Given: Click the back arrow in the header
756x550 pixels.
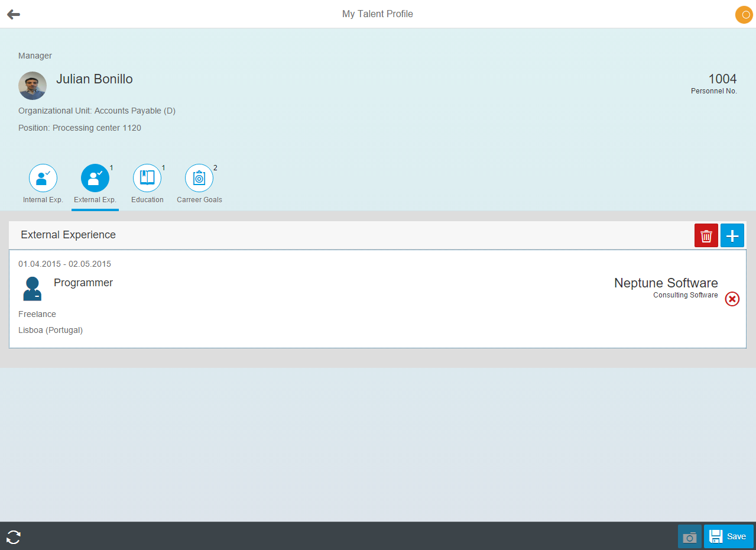Looking at the screenshot, I should click(x=12, y=14).
